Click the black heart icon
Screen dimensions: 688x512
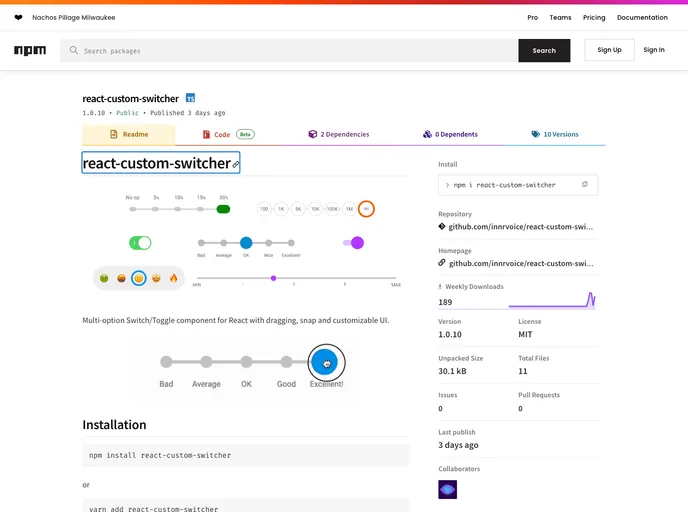[x=18, y=17]
